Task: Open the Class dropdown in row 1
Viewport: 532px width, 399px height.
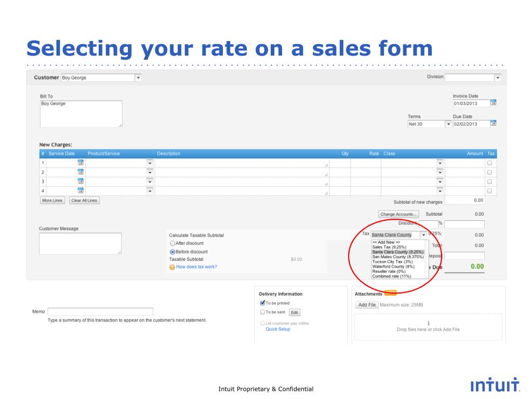Action: 440,163
